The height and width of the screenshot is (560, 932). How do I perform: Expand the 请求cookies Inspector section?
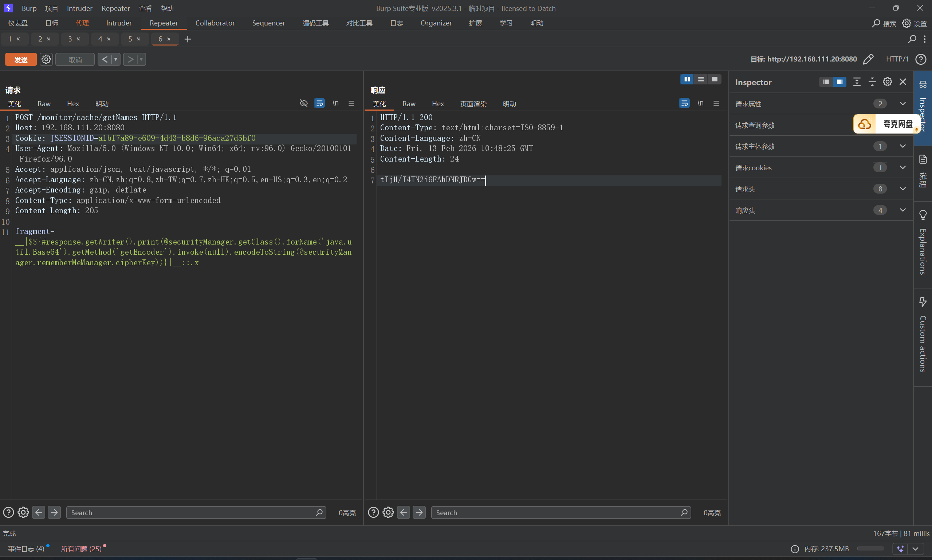tap(902, 167)
